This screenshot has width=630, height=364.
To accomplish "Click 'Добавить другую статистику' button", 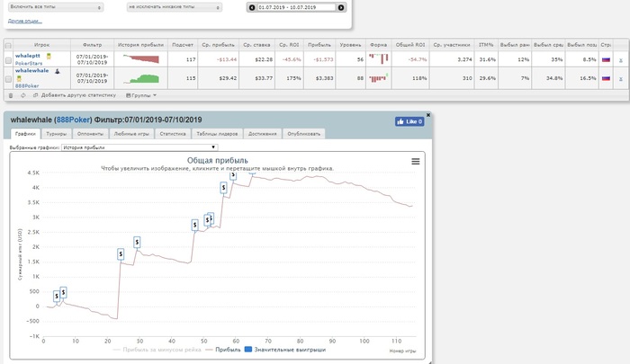I will pos(75,95).
